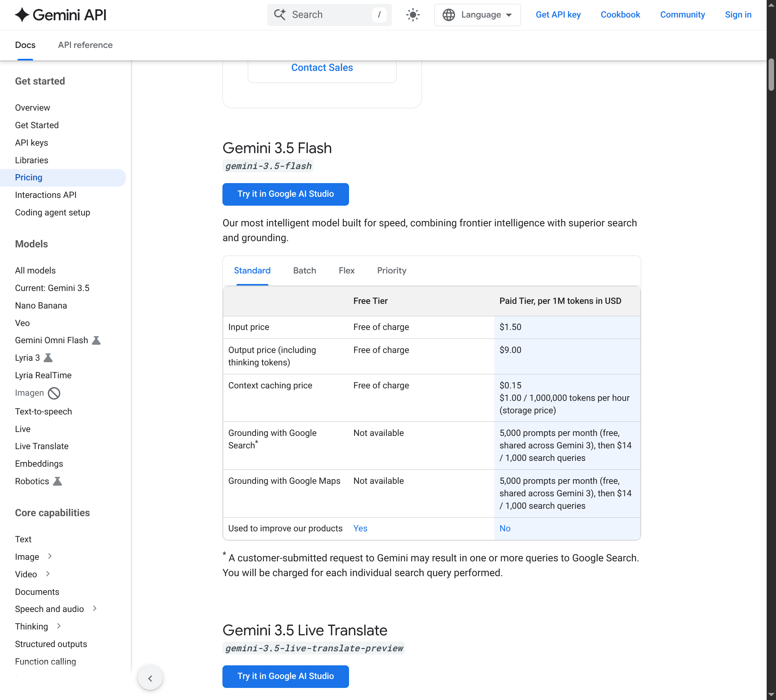Open Coding agent setup page
The image size is (776, 700).
pyautogui.click(x=53, y=213)
